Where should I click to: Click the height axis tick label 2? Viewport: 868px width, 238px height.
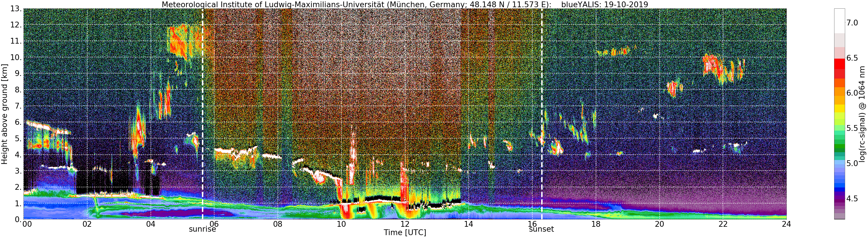(18, 187)
